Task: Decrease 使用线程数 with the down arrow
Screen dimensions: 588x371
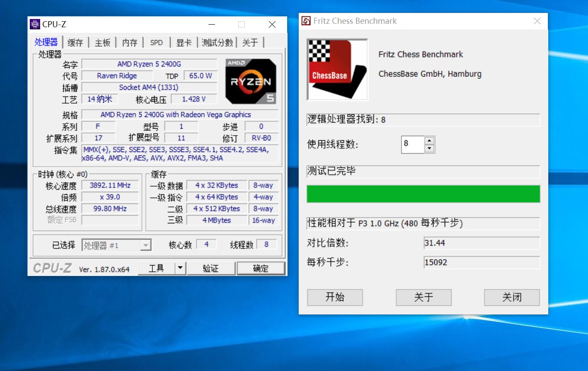Action: click(x=429, y=148)
